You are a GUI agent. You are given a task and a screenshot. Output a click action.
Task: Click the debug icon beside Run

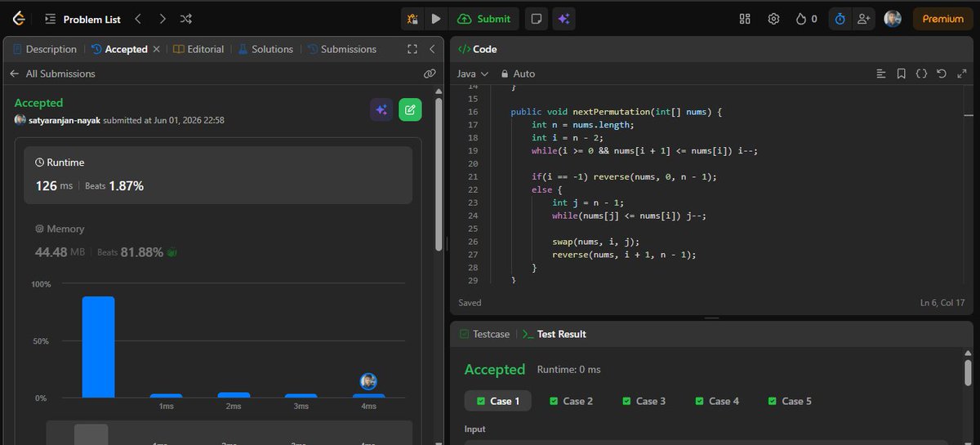[x=413, y=19]
